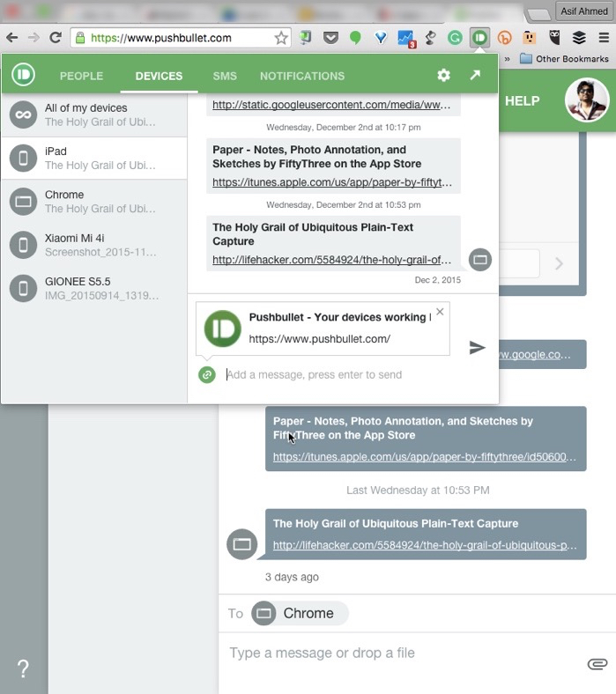Open the SMS tab

[x=225, y=76]
